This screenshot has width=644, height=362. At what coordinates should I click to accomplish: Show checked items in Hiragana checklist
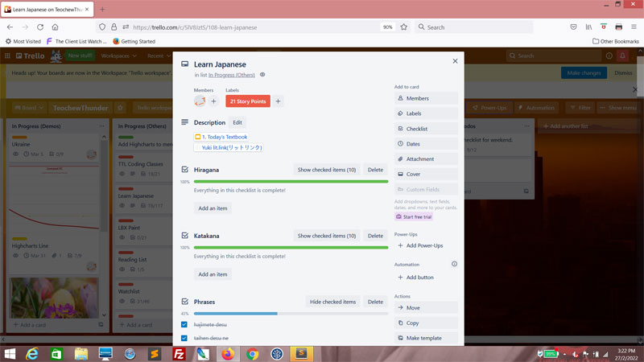(327, 170)
